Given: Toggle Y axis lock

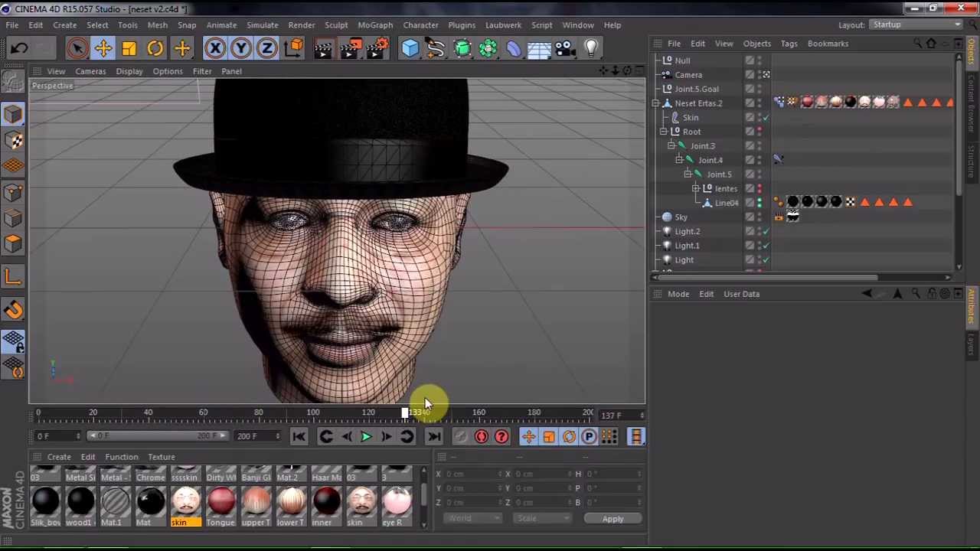Looking at the screenshot, I should (241, 49).
